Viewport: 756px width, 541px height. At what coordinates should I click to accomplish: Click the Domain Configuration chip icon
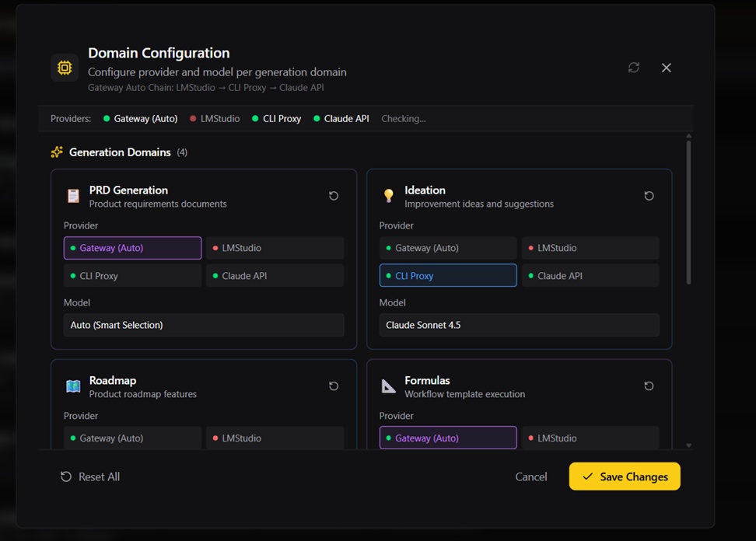[x=65, y=68]
